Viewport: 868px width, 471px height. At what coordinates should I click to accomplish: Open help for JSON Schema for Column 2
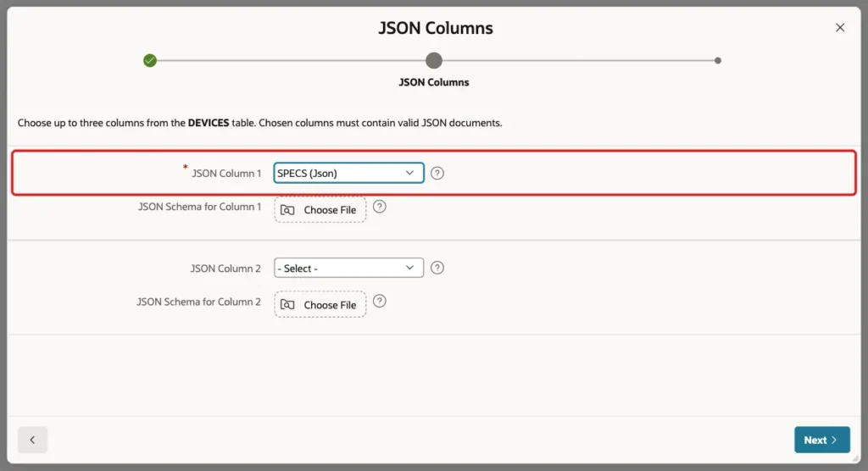[x=379, y=302]
